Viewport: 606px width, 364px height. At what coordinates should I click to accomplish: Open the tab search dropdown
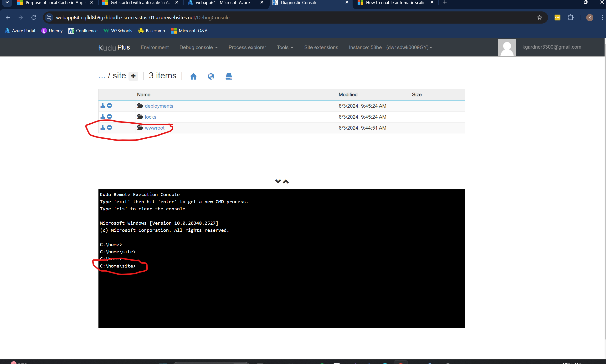(x=7, y=2)
